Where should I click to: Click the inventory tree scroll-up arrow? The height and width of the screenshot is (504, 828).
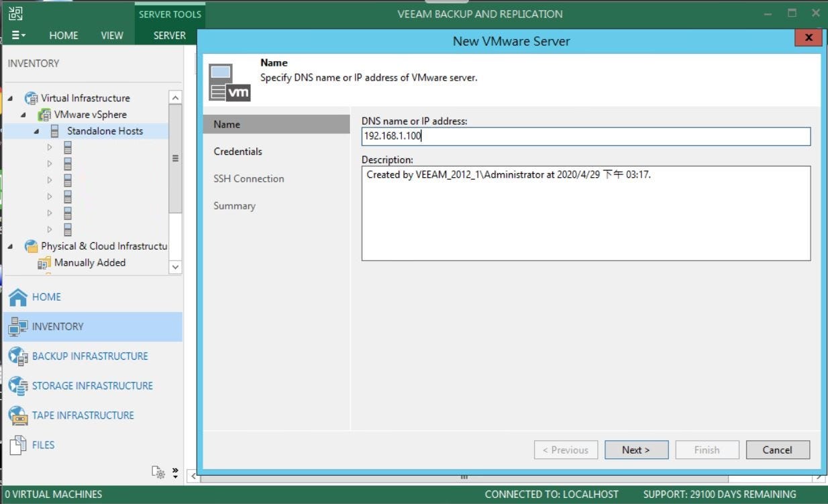pyautogui.click(x=175, y=97)
